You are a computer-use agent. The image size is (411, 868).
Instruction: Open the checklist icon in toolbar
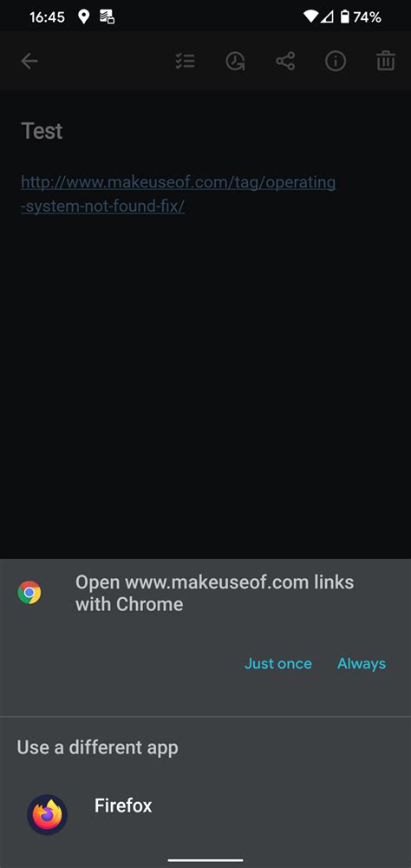pos(185,61)
